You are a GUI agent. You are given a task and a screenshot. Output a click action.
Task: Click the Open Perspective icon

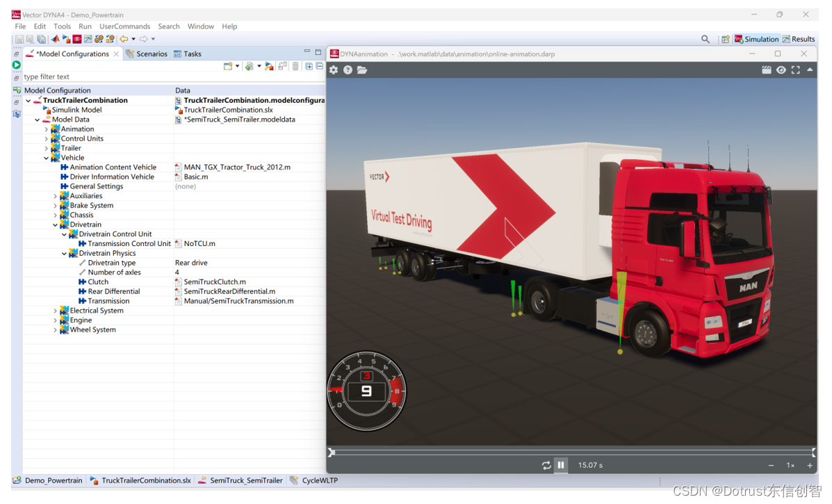tap(725, 39)
